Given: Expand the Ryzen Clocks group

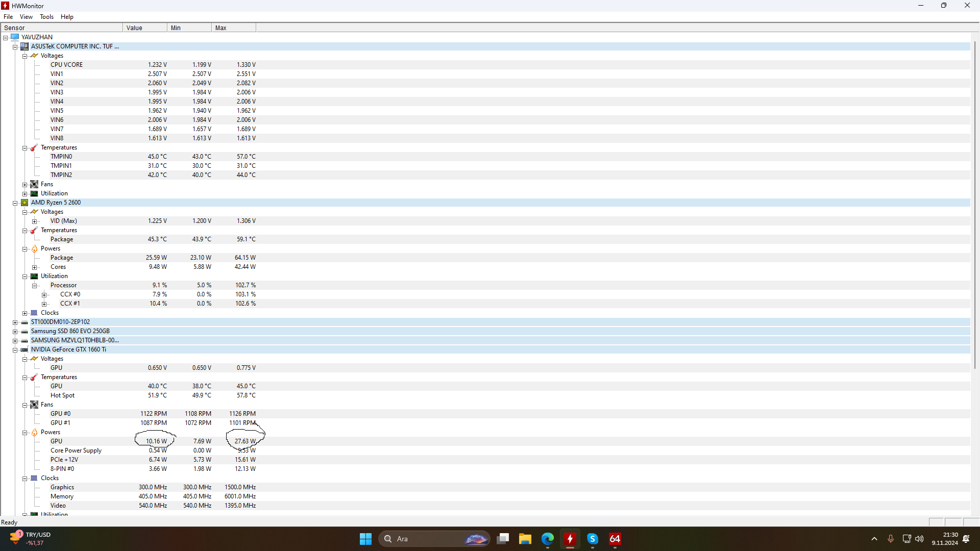Looking at the screenshot, I should 24,313.
